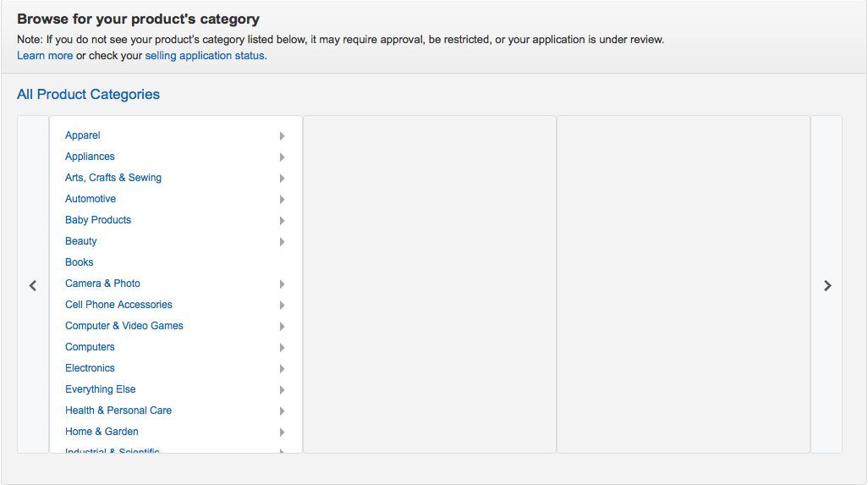Screen dimensions: 868x485
Task: Expand Arts, Crafts & Sewing arrow
Action: coord(282,179)
